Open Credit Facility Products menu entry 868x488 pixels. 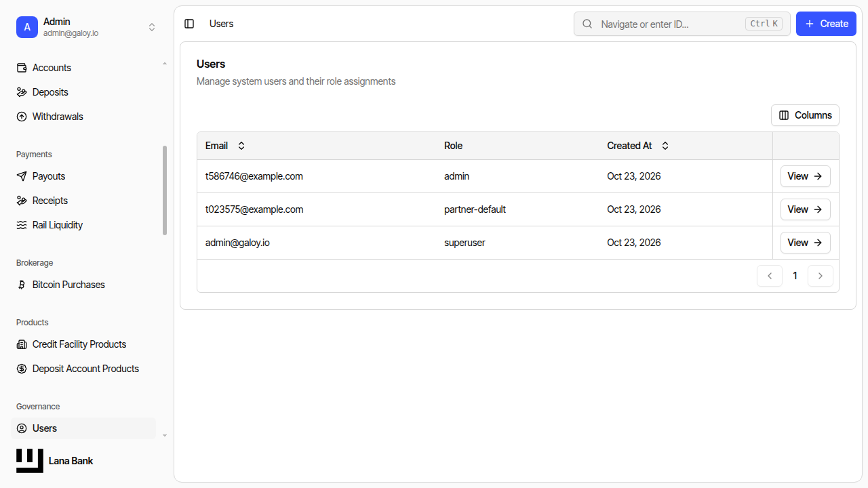pyautogui.click(x=83, y=344)
